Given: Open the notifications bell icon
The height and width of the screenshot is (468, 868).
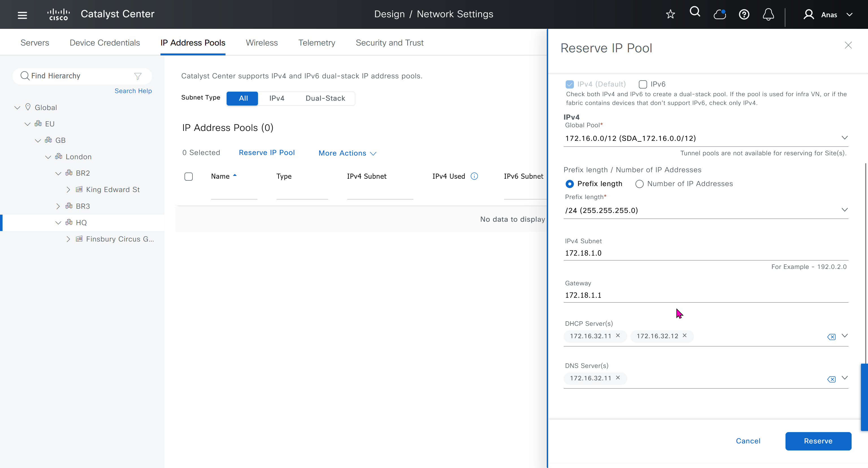Looking at the screenshot, I should 768,14.
